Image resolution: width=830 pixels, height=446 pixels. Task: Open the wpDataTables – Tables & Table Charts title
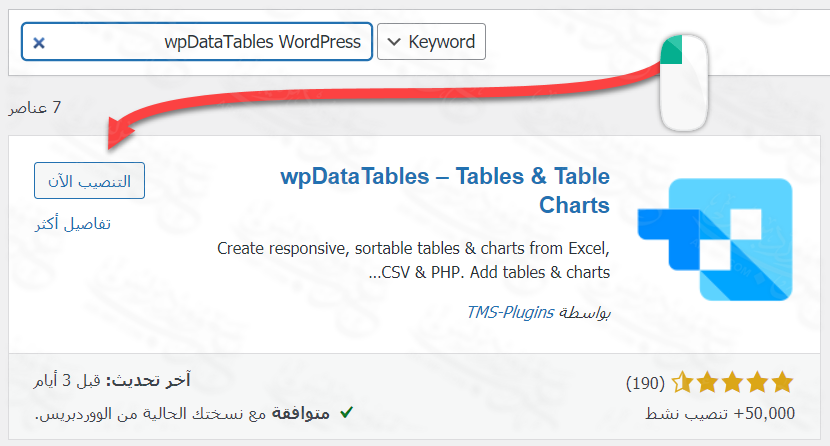[445, 191]
